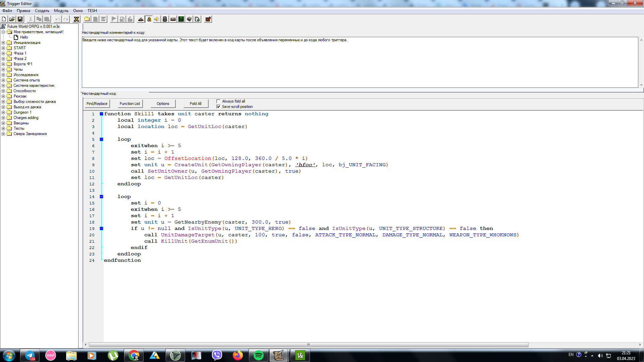Collapse the function Skill1 fold marker
The width and height of the screenshot is (644, 362).
coord(101,114)
